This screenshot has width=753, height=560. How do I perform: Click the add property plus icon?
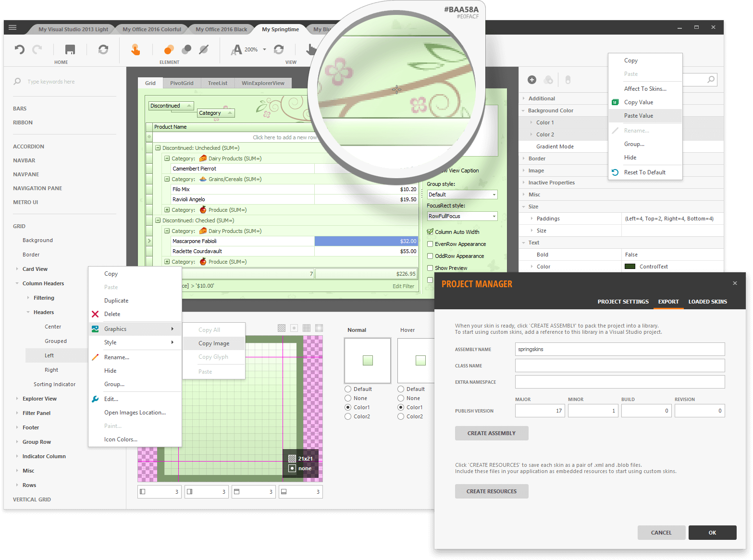pyautogui.click(x=532, y=80)
